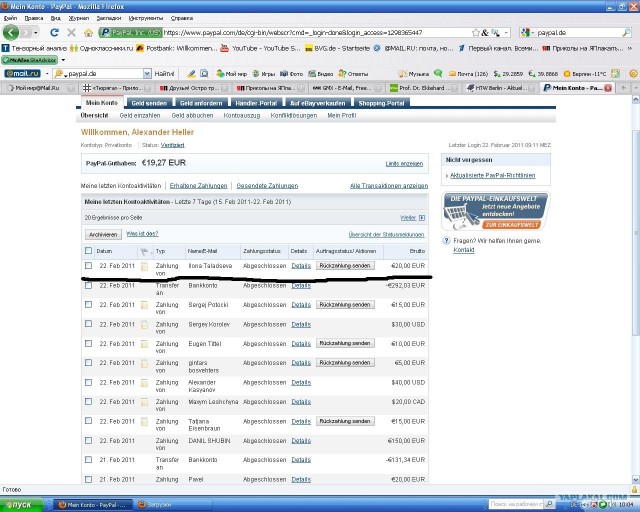Reload the page with the refresh icon
Viewport: 640px width, 512px height.
coord(54,32)
